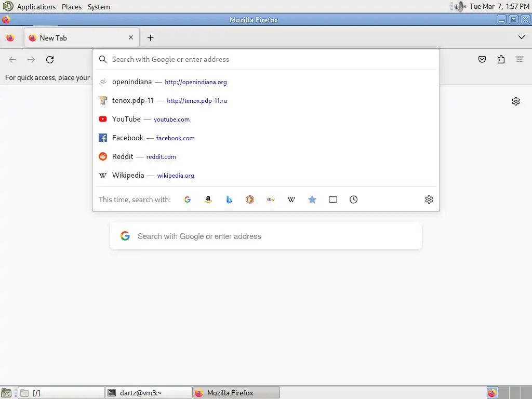Open search settings gear in dropdown
The image size is (532, 399).
coord(429,199)
